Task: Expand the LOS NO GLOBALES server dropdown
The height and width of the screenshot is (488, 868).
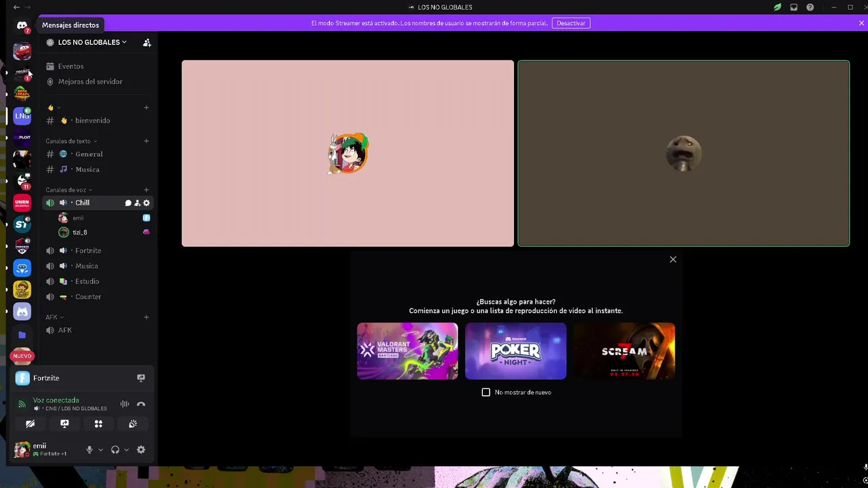Action: [x=92, y=42]
